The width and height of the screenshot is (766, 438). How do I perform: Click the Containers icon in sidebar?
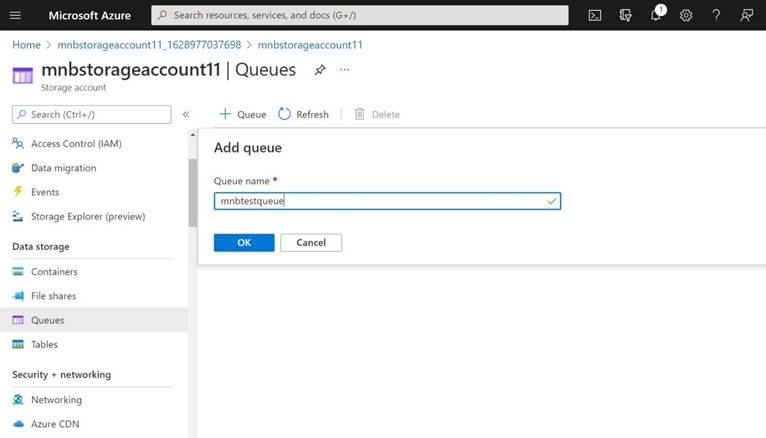[x=18, y=271]
